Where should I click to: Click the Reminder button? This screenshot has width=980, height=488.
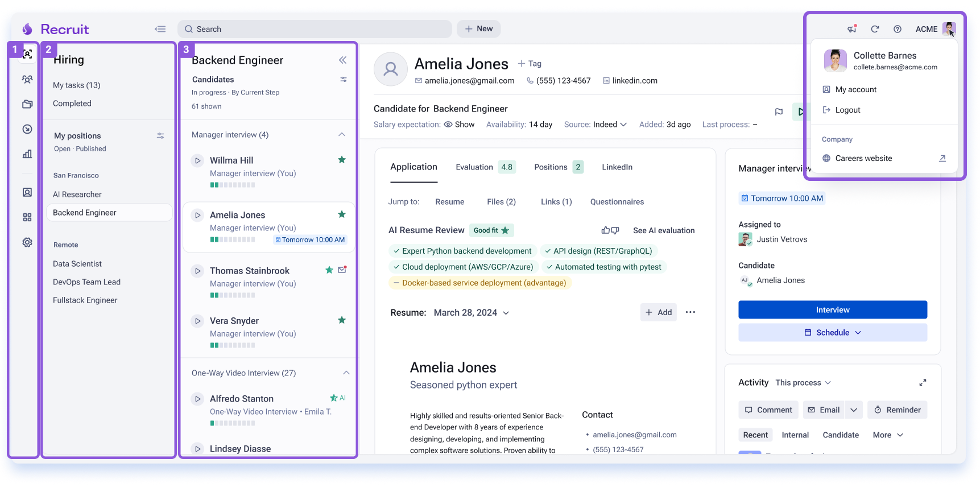898,410
